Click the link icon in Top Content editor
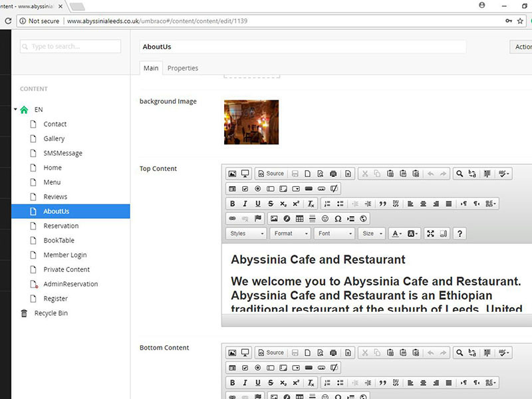This screenshot has width=532, height=399. point(232,218)
